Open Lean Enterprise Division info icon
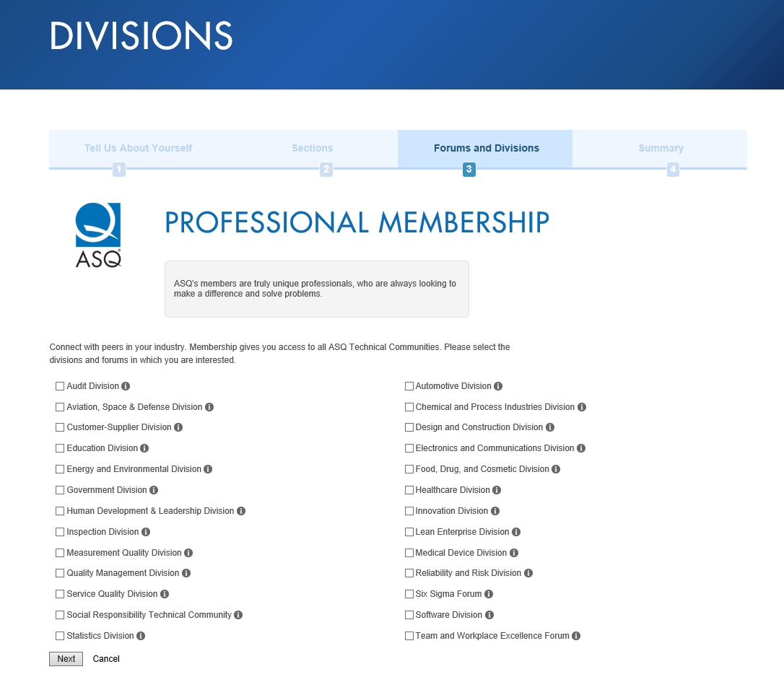 (516, 532)
